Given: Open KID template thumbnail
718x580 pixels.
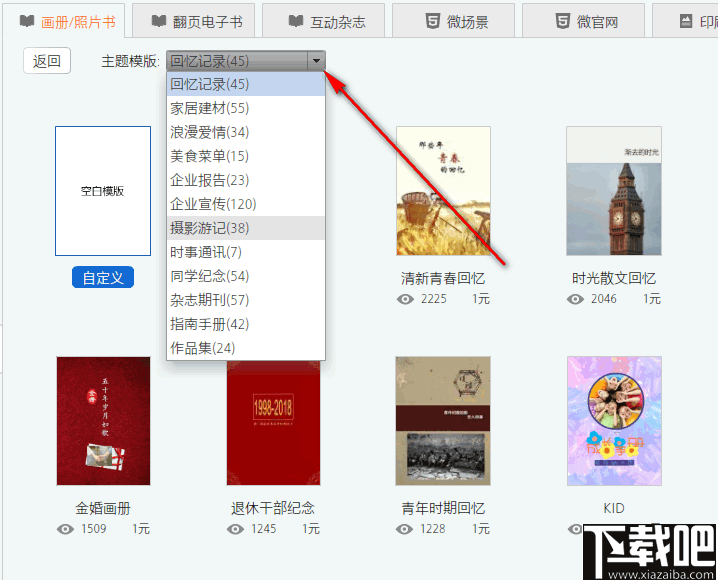Looking at the screenshot, I should (x=614, y=421).
